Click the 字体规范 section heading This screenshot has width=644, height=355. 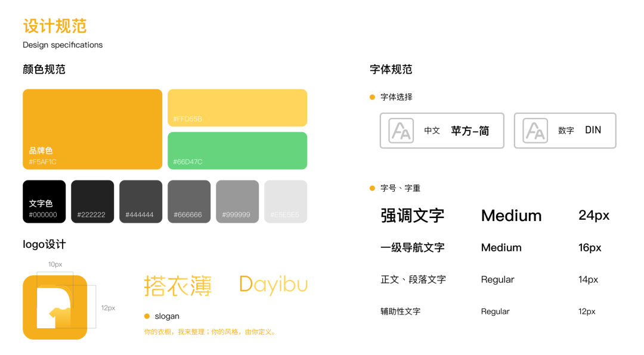[391, 69]
